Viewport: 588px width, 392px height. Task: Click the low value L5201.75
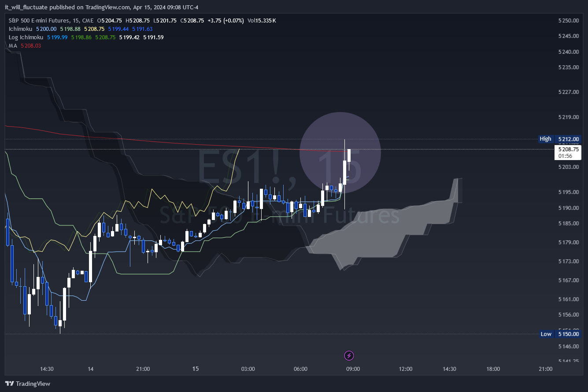click(165, 21)
